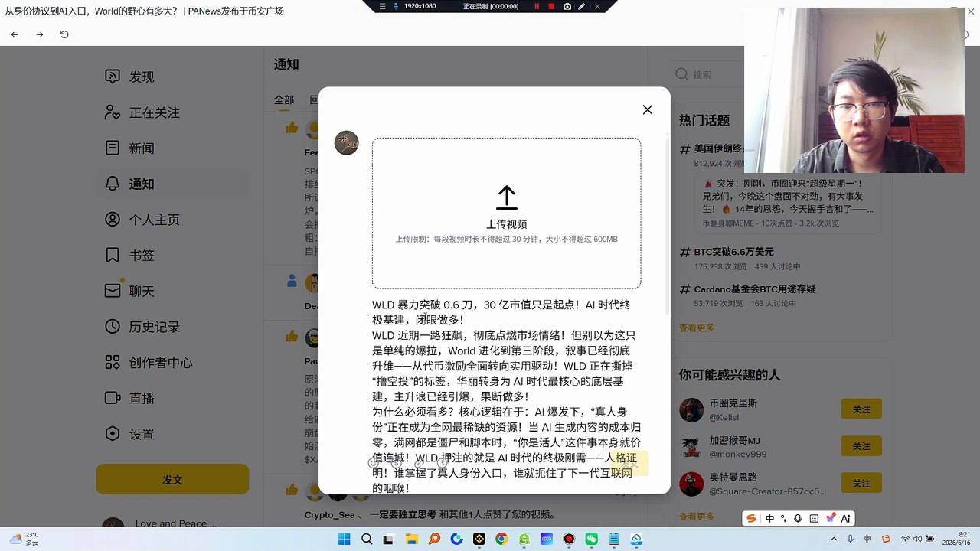
Task: Click the thumbs-up icon on first notification
Action: point(292,128)
